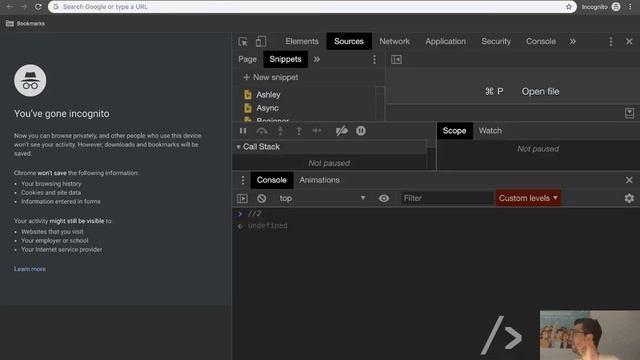Open the top Console panel tab
Image resolution: width=640 pixels, height=360 pixels.
[x=541, y=41]
